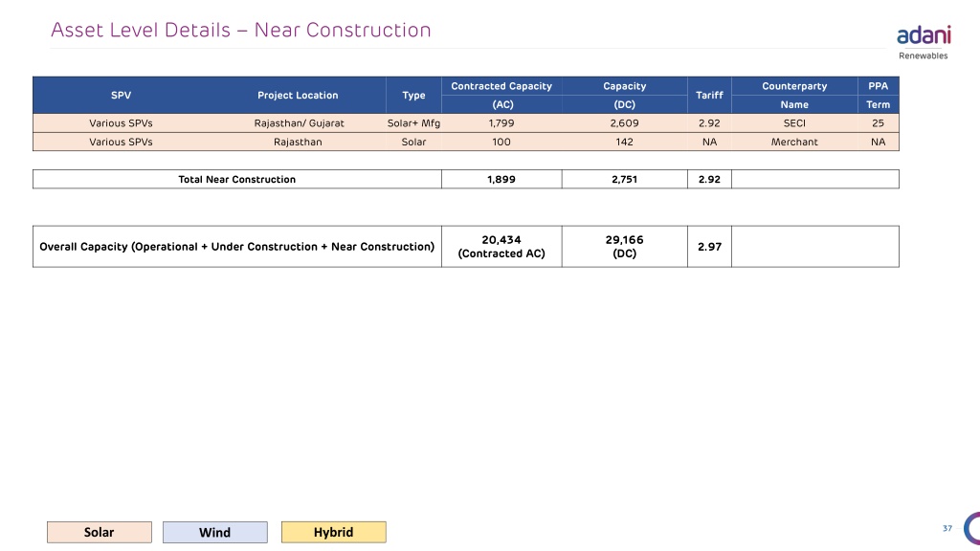Screen dimensions: 980x551
Task: Select the 1,899 total AC value
Action: click(501, 179)
